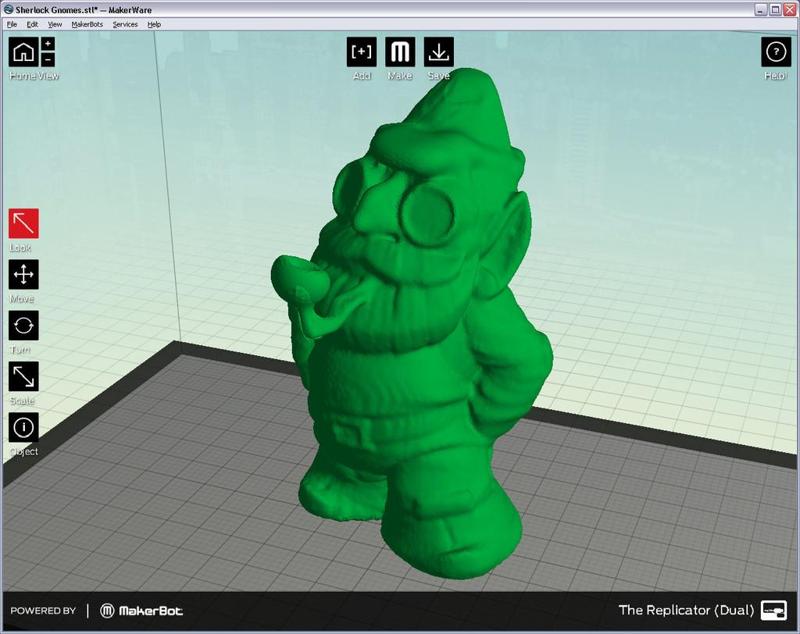The image size is (800, 634).
Task: Open the File menu
Action: point(12,24)
